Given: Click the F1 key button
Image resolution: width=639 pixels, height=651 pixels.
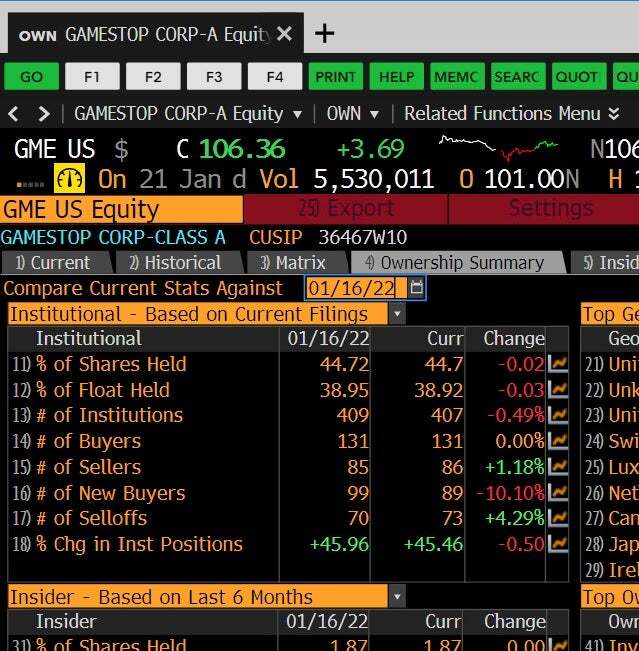Looking at the screenshot, I should pos(92,76).
